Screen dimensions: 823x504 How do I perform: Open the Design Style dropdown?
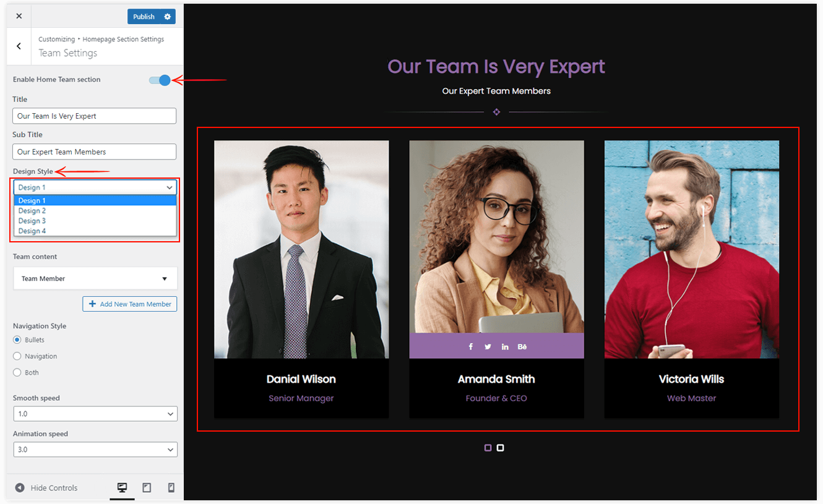coord(95,187)
